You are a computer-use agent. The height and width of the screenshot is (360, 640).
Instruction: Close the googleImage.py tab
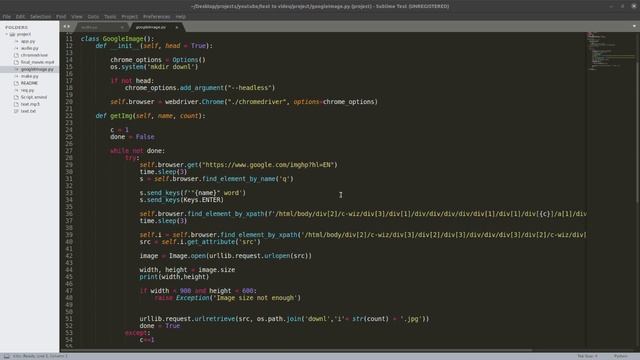[x=177, y=27]
